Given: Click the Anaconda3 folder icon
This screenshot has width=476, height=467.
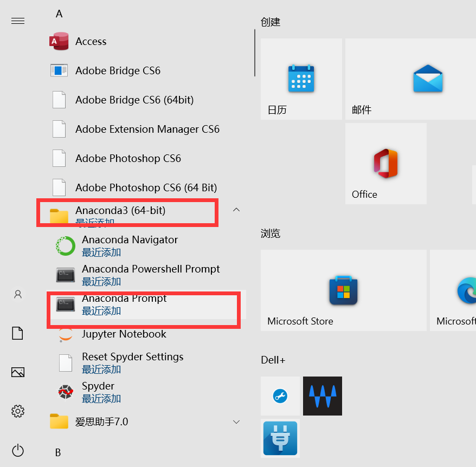Looking at the screenshot, I should point(59,216).
